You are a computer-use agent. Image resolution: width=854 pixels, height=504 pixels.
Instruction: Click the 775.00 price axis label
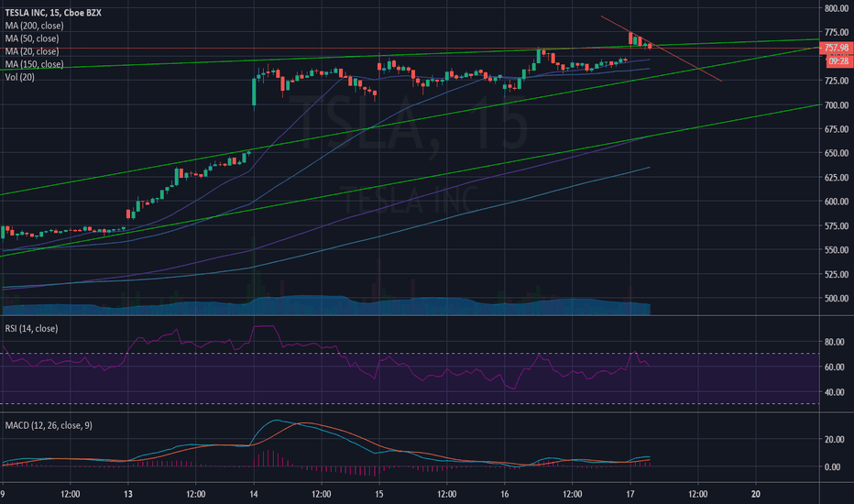[837, 33]
